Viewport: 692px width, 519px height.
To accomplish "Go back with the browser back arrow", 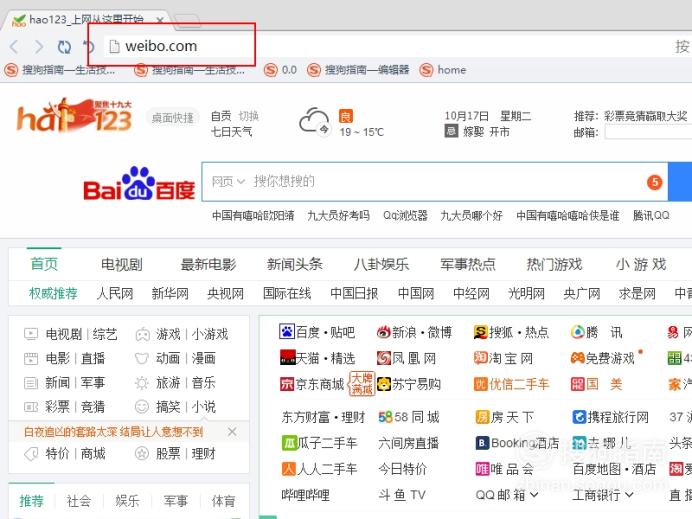I will point(14,46).
